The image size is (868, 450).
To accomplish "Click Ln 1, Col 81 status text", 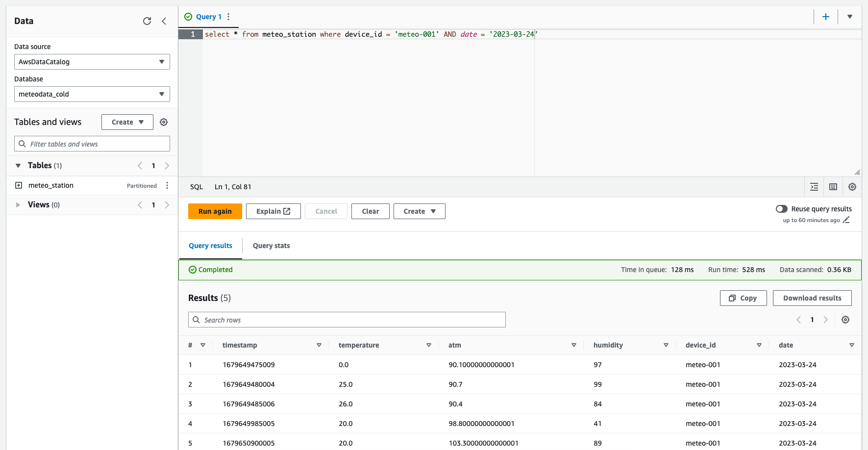I will (233, 187).
